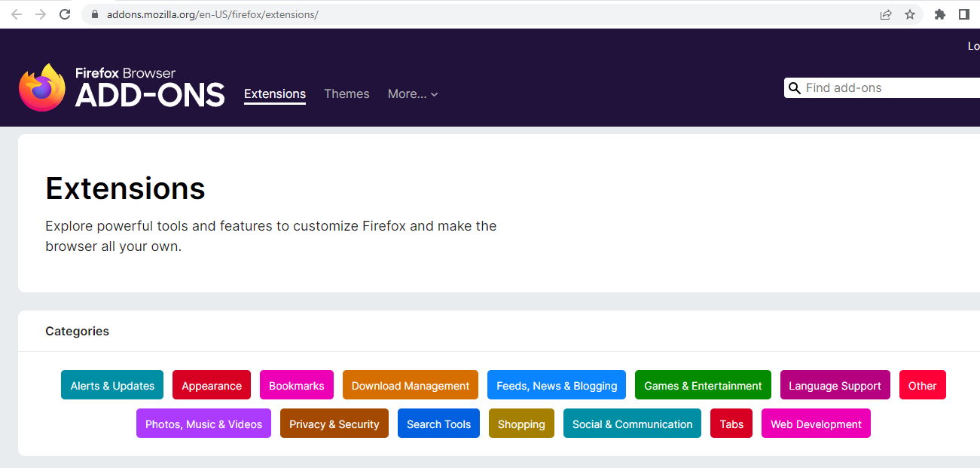Click the Firefox logo icon
980x468 pixels.
coord(42,87)
